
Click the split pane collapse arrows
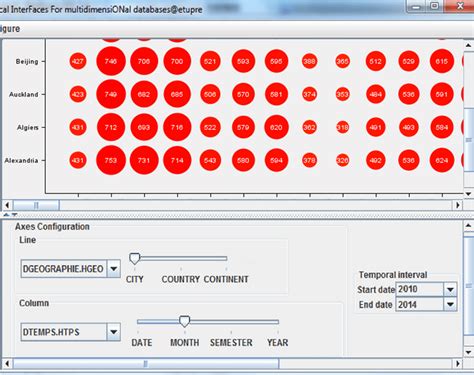pyautogui.click(x=10, y=215)
